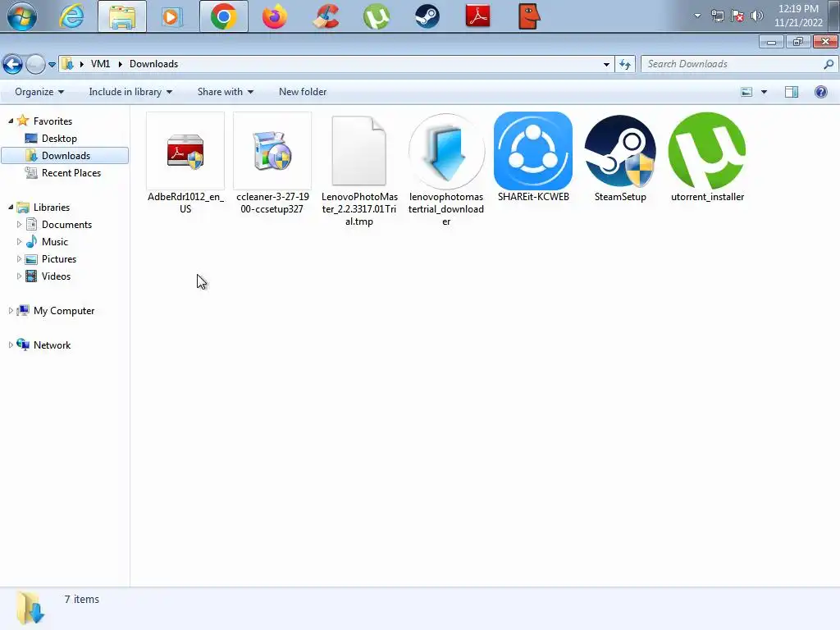The image size is (840, 630).
Task: Click the Forward navigation arrow
Action: (35, 64)
